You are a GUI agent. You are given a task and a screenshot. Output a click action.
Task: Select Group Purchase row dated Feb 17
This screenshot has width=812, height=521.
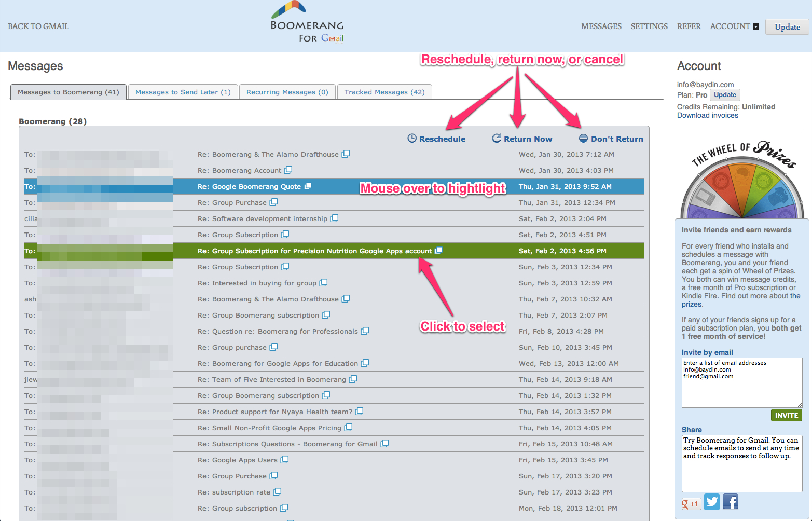click(334, 476)
